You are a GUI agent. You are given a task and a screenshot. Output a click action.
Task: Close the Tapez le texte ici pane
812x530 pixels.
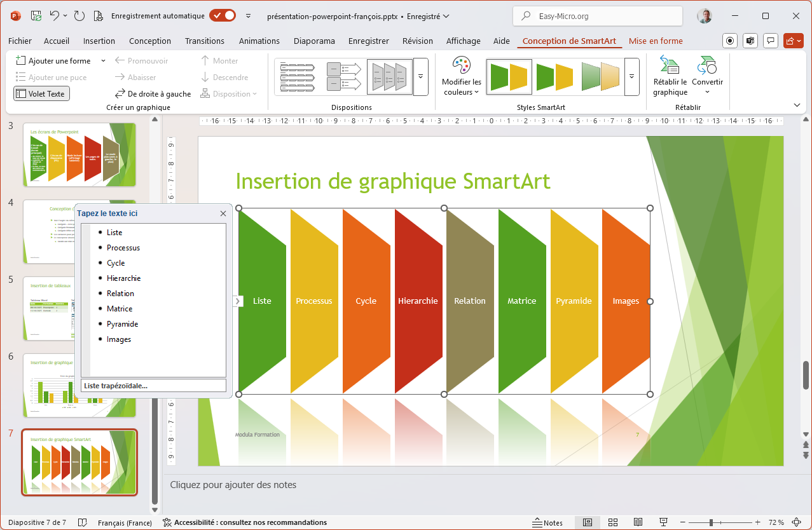tap(223, 214)
